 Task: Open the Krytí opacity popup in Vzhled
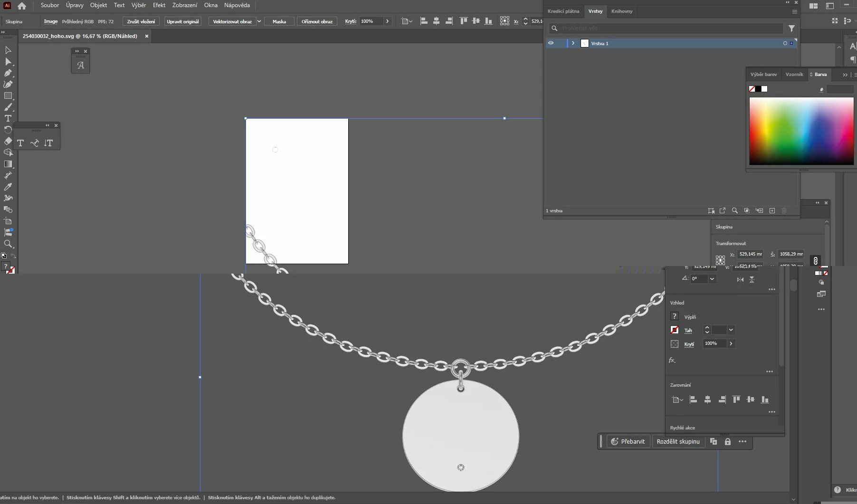[731, 343]
